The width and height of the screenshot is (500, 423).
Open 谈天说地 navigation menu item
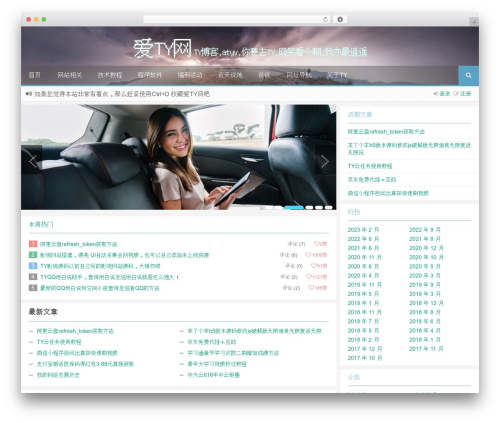click(230, 75)
